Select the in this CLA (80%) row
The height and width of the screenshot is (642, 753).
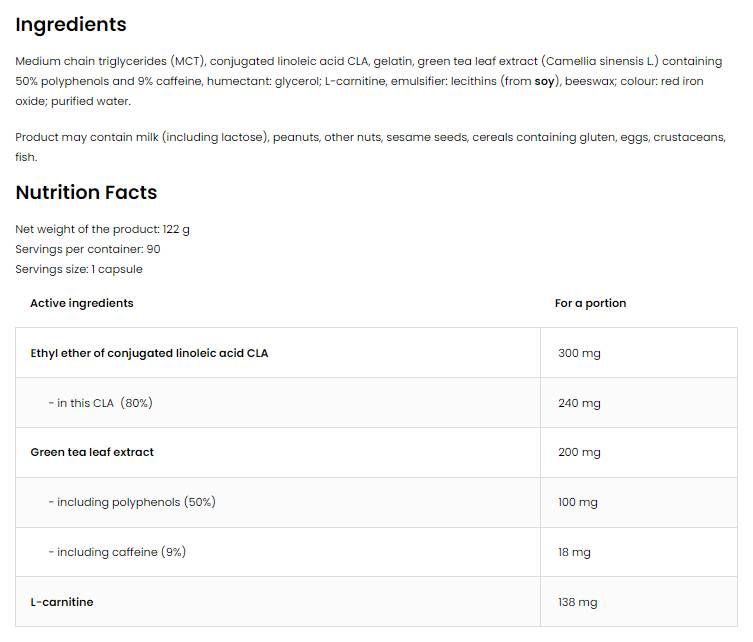(x=376, y=403)
